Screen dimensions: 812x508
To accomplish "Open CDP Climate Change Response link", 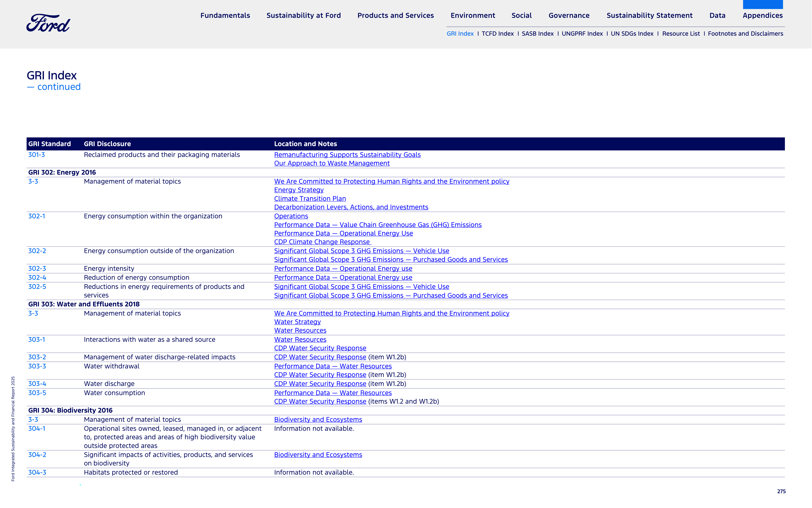I will (323, 242).
